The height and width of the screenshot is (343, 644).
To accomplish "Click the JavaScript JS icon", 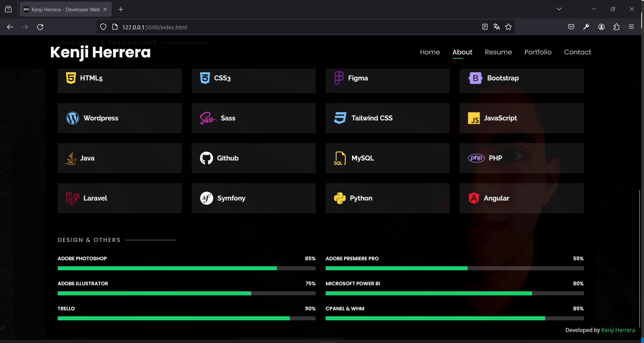I will (474, 118).
